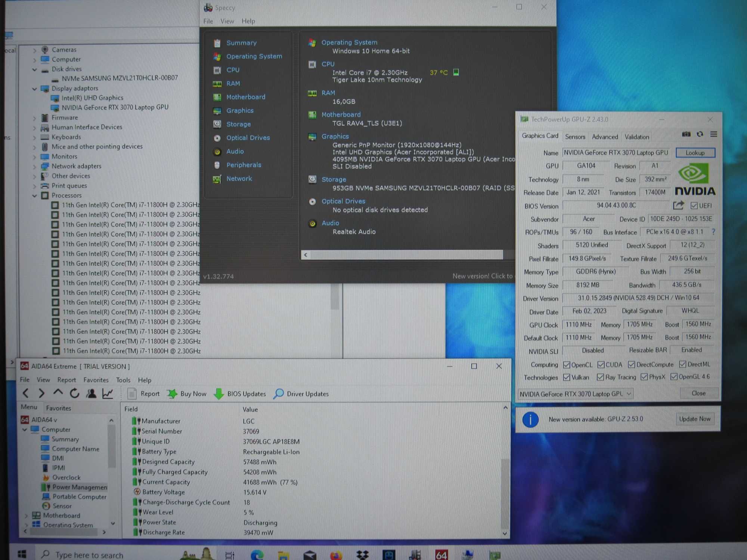Click the AIDA64 back navigation arrow
747x560 pixels.
pos(26,393)
